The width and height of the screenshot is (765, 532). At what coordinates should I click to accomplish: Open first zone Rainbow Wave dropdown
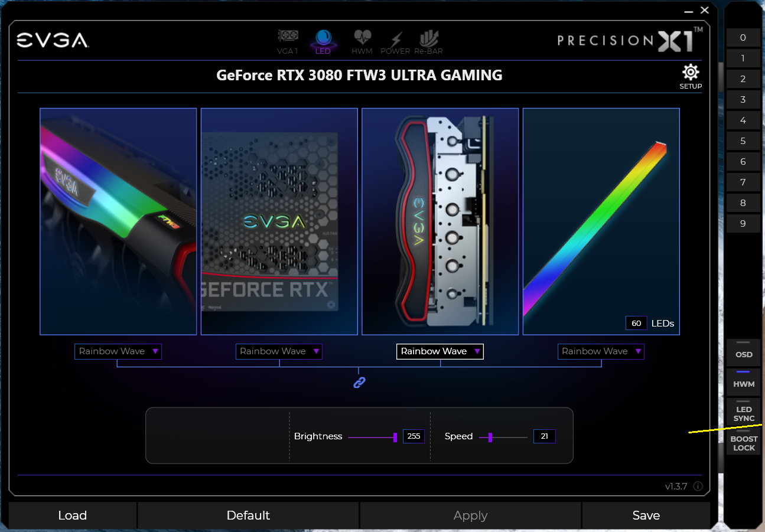(x=118, y=351)
